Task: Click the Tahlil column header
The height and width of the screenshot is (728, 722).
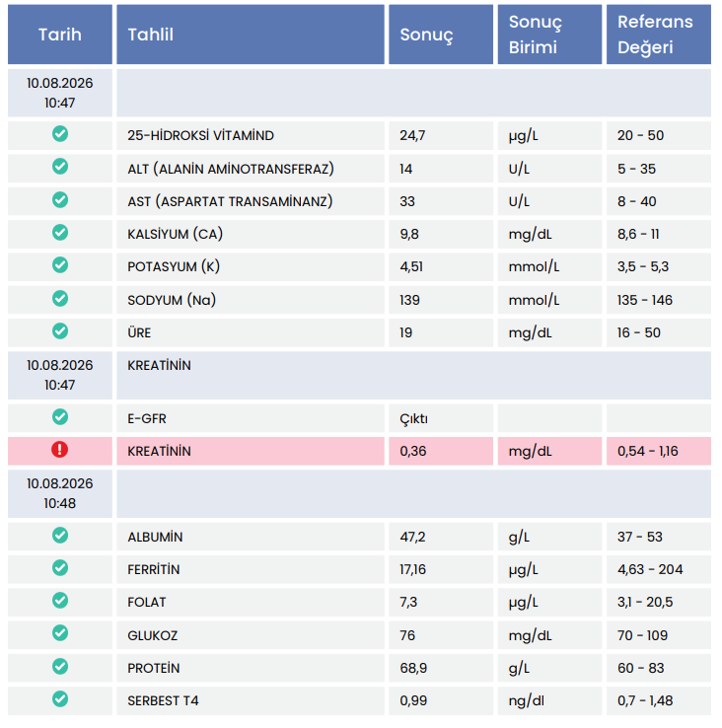Action: click(x=251, y=35)
